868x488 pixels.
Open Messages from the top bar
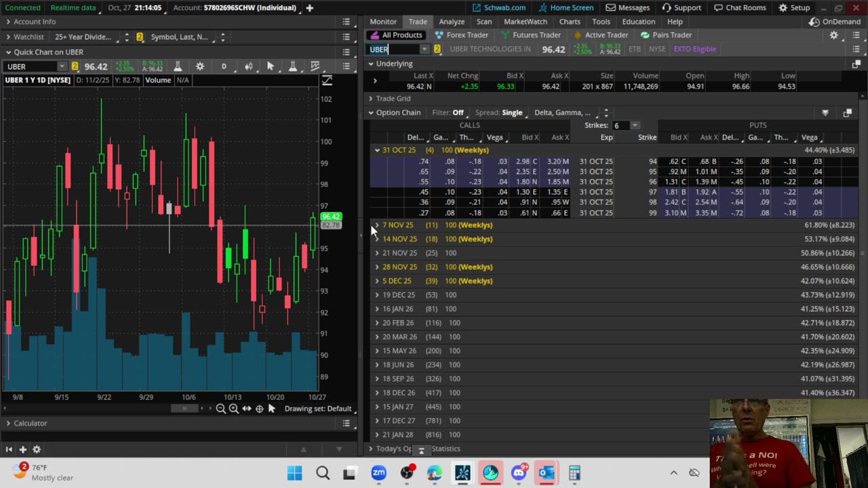coord(628,7)
